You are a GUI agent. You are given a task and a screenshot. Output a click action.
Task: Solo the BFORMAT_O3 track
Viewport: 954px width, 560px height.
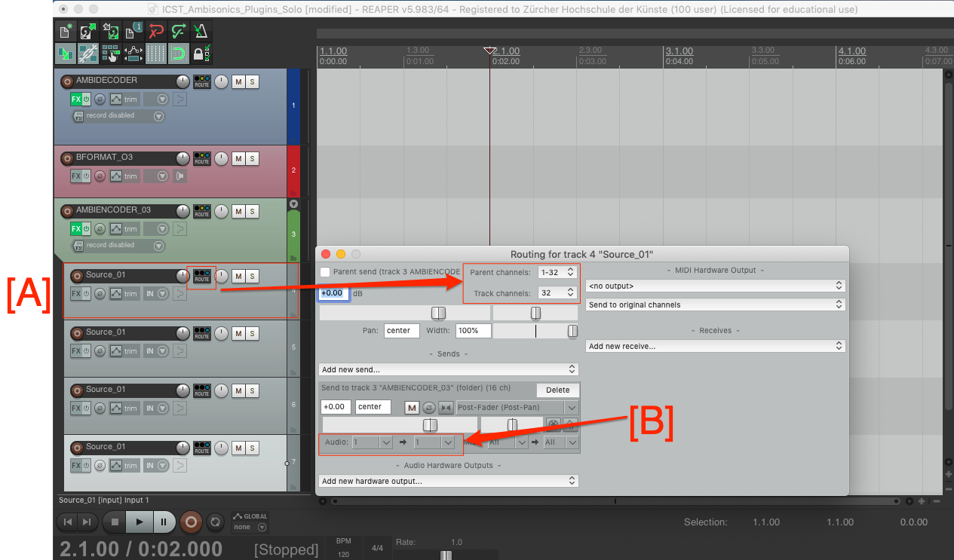[253, 158]
